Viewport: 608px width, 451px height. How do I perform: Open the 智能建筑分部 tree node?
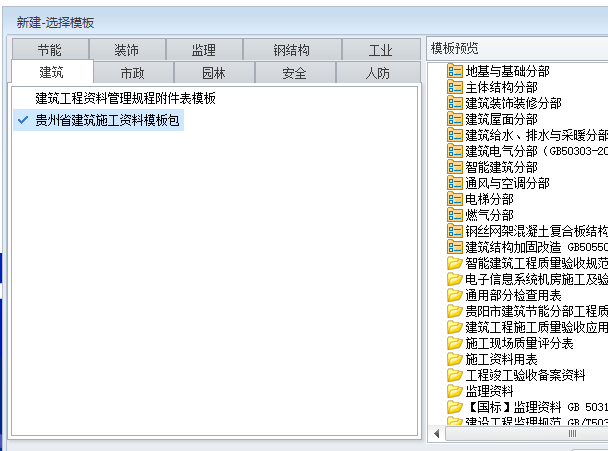pos(501,168)
